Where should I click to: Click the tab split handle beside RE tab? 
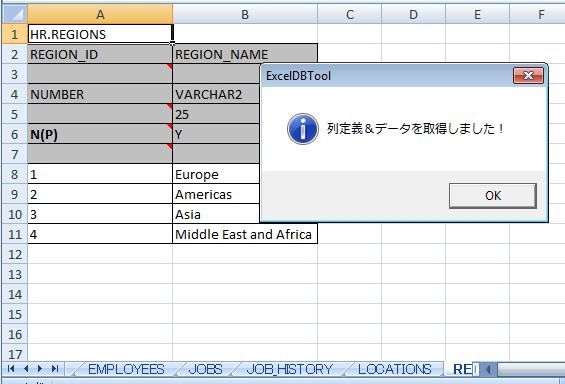[x=476, y=369]
